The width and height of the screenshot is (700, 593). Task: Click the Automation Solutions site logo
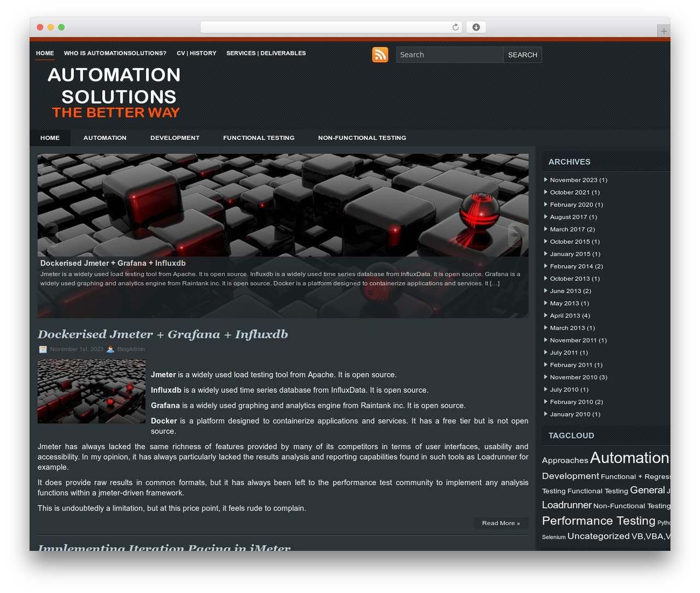point(114,92)
